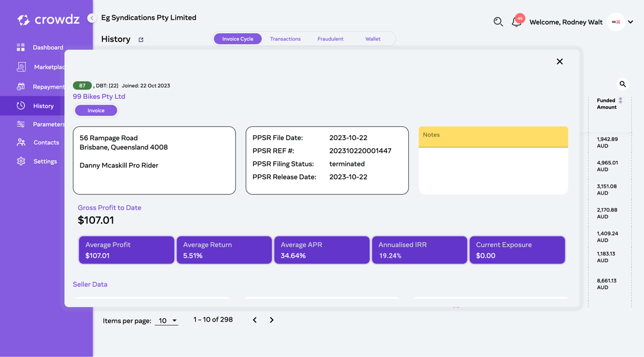Viewport: 644px width, 357px height.
Task: Click the $107.01 gross profit value
Action: tap(96, 220)
